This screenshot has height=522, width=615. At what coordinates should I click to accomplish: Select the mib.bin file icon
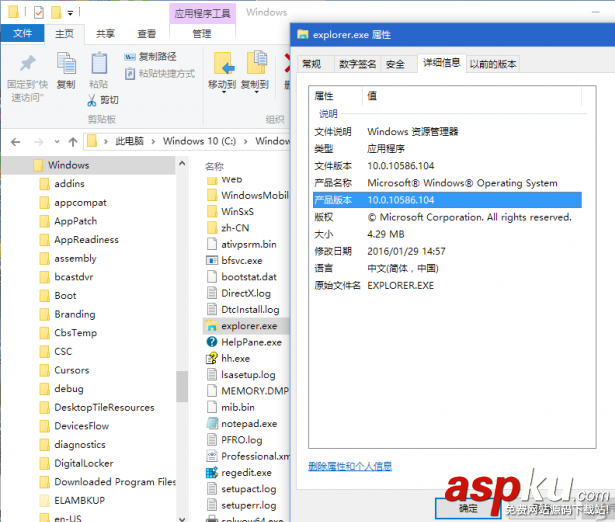[x=212, y=407]
